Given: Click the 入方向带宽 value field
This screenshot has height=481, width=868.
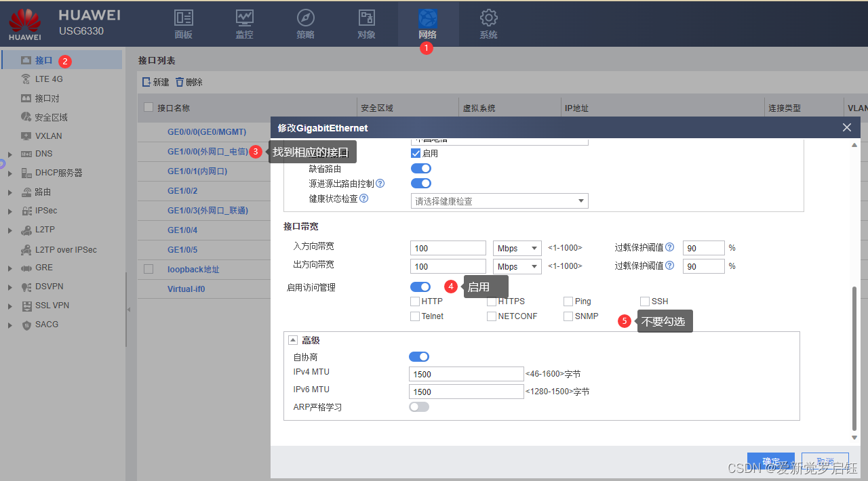Looking at the screenshot, I should 448,248.
